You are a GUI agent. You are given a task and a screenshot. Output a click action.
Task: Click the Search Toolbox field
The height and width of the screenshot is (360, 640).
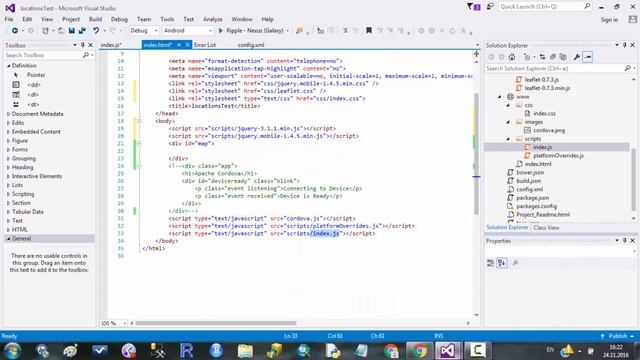click(x=49, y=55)
